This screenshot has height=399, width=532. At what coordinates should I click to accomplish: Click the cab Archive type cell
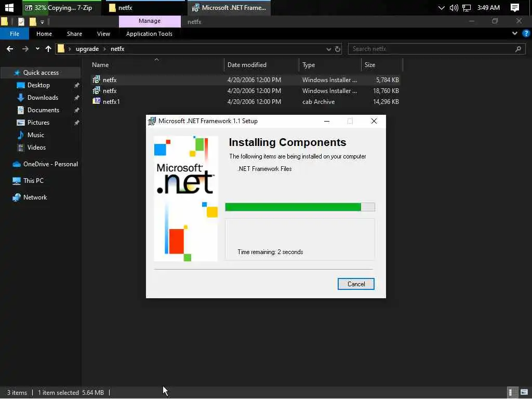[x=318, y=101]
